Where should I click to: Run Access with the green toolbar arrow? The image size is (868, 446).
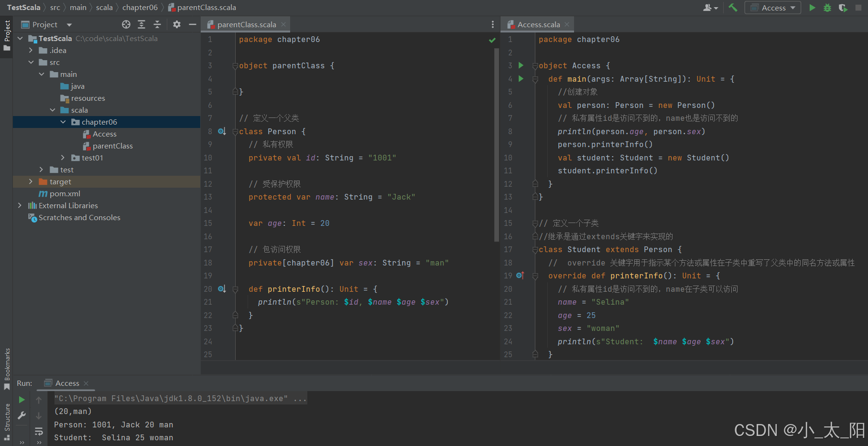coord(812,8)
